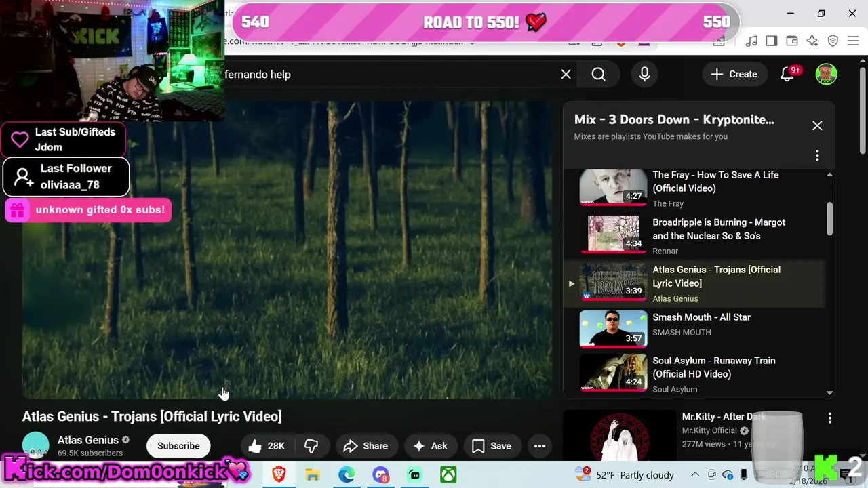This screenshot has height=488, width=868.
Task: Close the Mix playlist panel
Action: [x=817, y=126]
